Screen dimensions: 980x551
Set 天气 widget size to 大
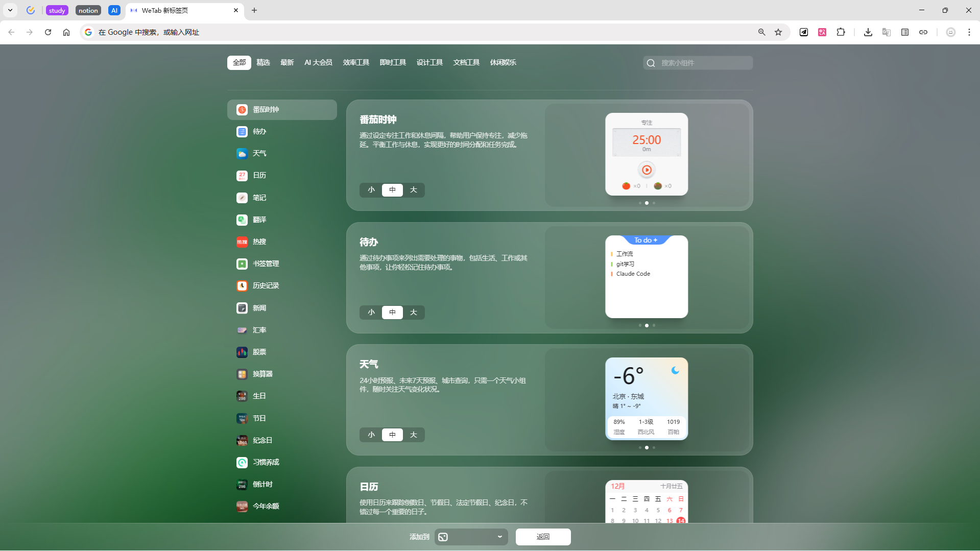pyautogui.click(x=414, y=435)
